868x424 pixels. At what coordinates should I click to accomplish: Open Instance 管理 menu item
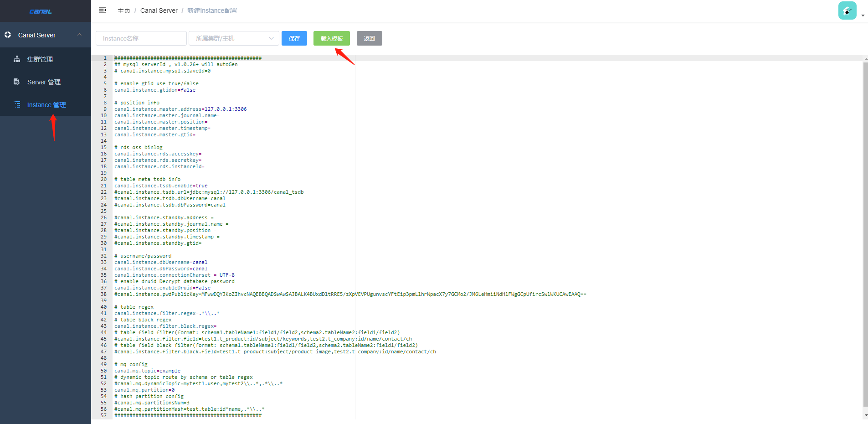click(x=46, y=104)
